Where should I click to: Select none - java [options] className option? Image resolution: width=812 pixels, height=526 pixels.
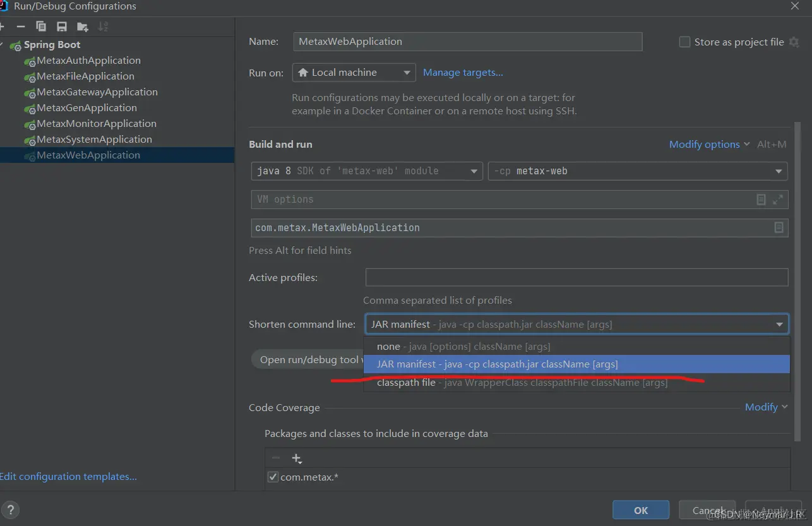pyautogui.click(x=576, y=347)
